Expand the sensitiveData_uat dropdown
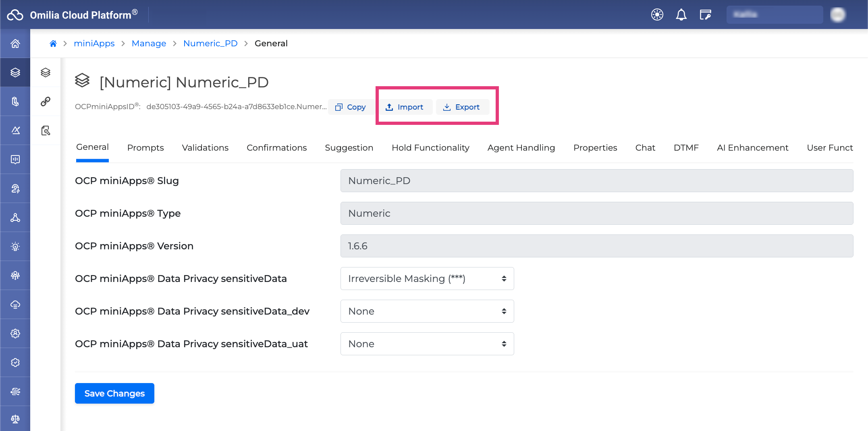The width and height of the screenshot is (868, 431). coord(427,344)
